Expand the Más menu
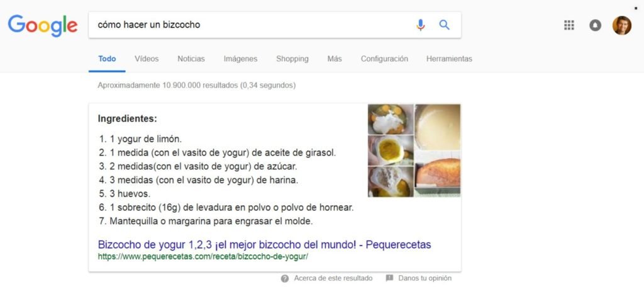The width and height of the screenshot is (644, 289). (x=335, y=59)
